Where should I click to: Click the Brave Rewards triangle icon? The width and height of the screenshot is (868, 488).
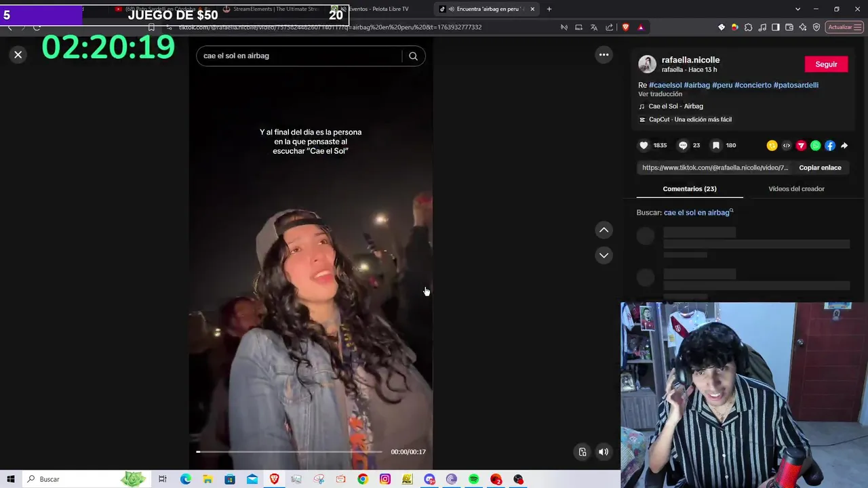pos(640,27)
